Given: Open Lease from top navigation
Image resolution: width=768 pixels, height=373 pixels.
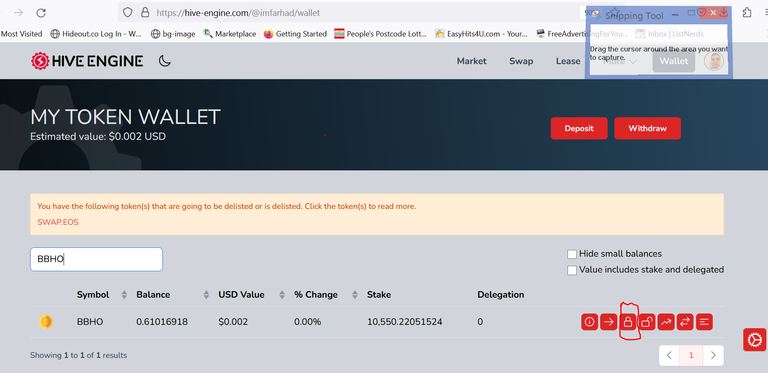Looking at the screenshot, I should coord(568,61).
